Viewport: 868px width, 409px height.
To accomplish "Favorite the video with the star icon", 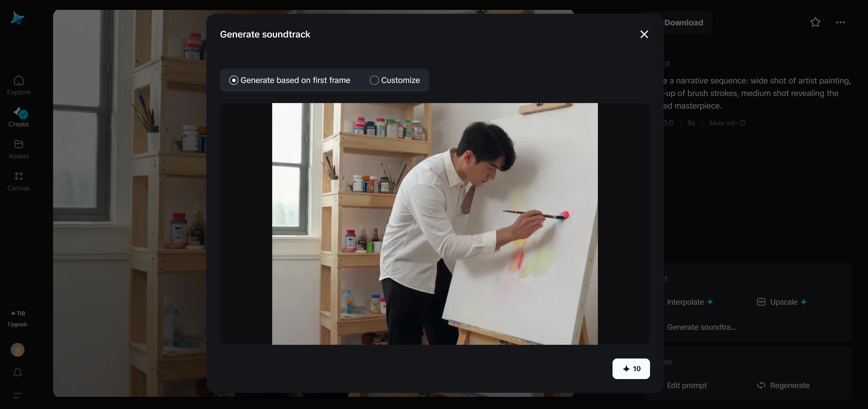I will (815, 22).
